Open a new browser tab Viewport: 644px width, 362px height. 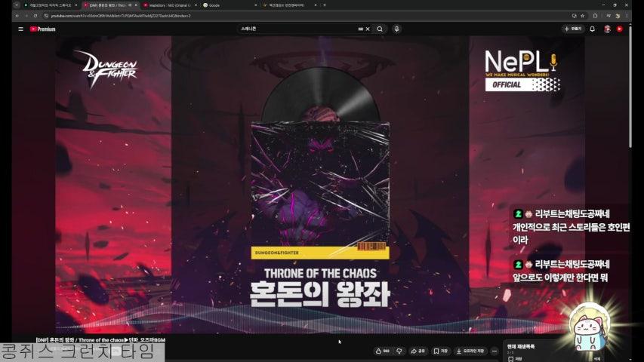[325, 5]
